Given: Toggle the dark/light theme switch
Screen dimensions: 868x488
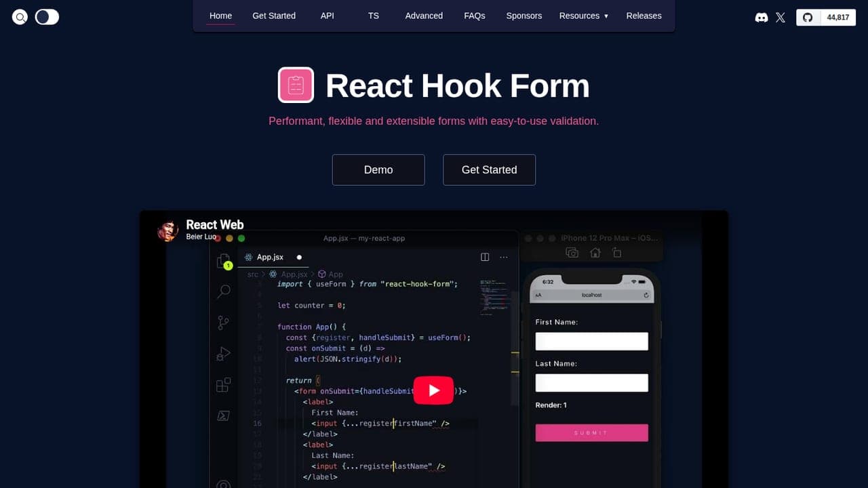Looking at the screenshot, I should pos(47,17).
